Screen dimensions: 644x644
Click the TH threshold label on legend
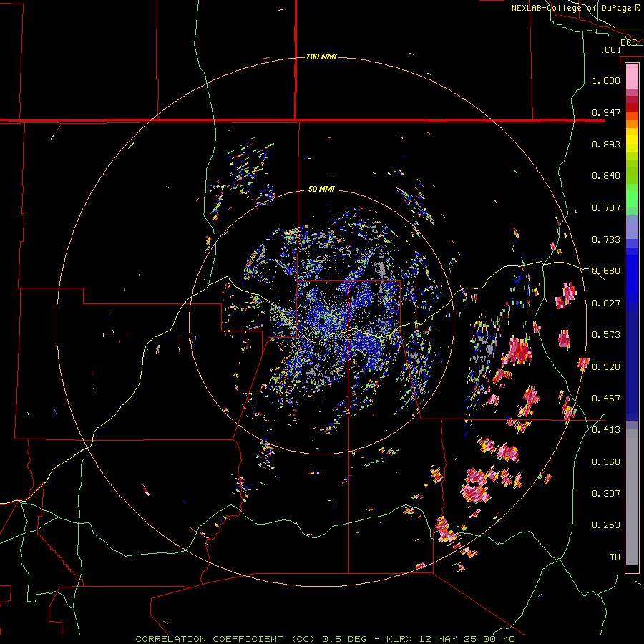click(x=615, y=557)
